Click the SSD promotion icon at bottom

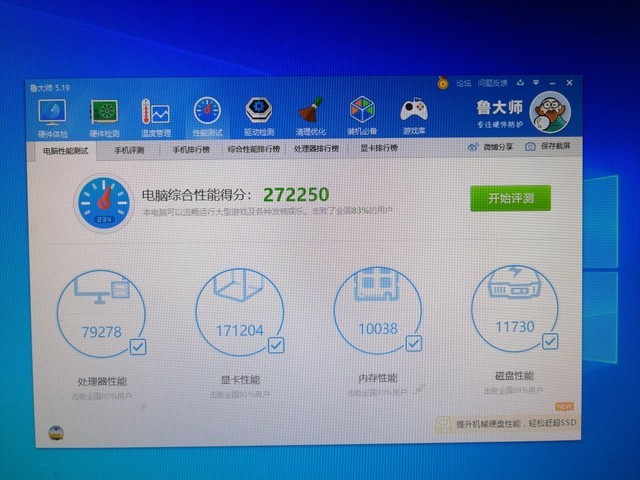pos(443,424)
